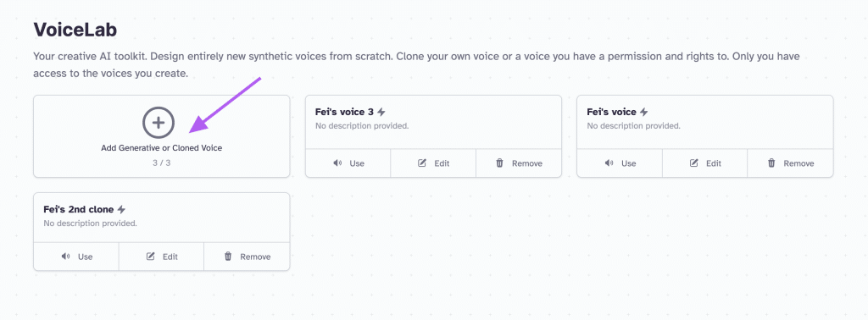Click pencil edit icon on Fei's voice card

[x=693, y=163]
